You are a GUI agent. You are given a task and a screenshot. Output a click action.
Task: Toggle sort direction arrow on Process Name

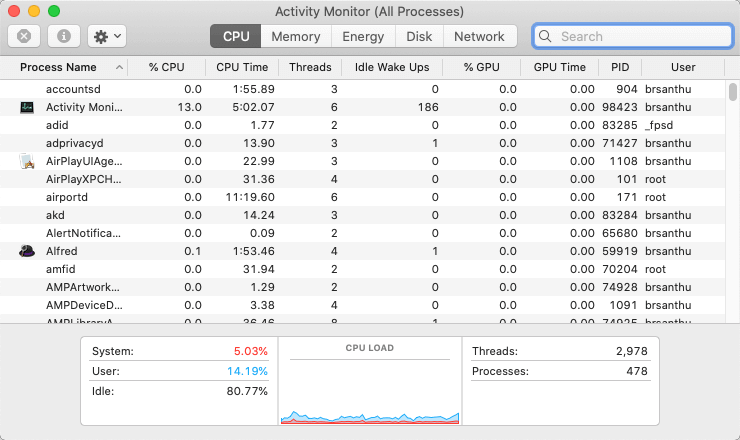point(119,68)
